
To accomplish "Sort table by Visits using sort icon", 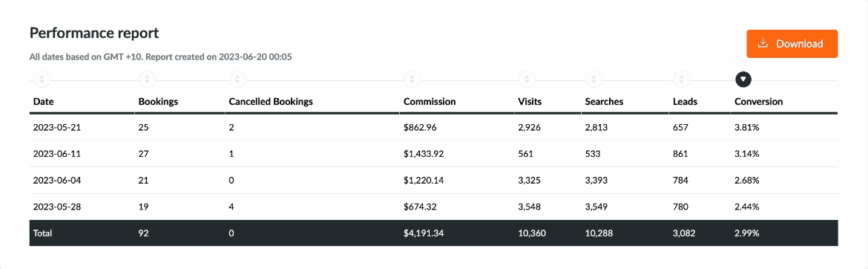I will [527, 80].
